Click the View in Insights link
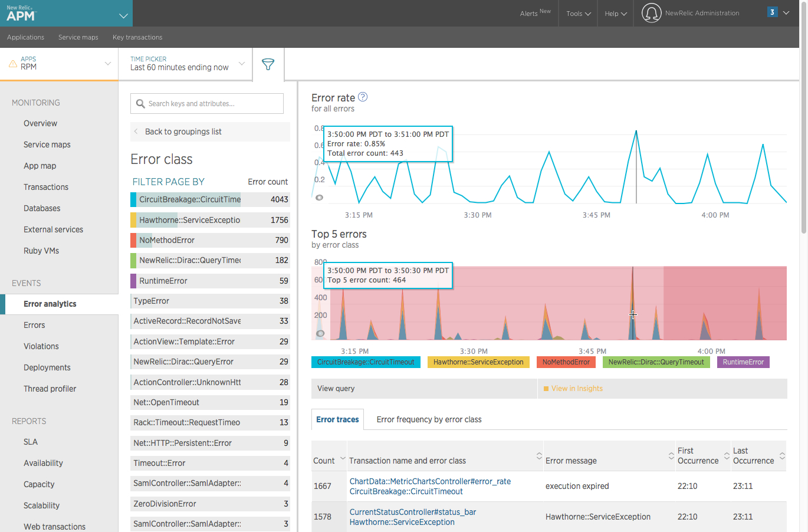Viewport: 808px width, 532px height. tap(576, 389)
